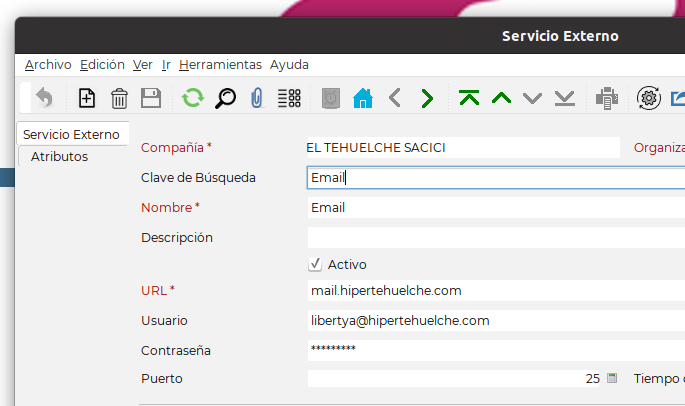Screen dimensions: 685x406
Task: Click the empty Descripción field
Action: pyautogui.click(x=496, y=237)
